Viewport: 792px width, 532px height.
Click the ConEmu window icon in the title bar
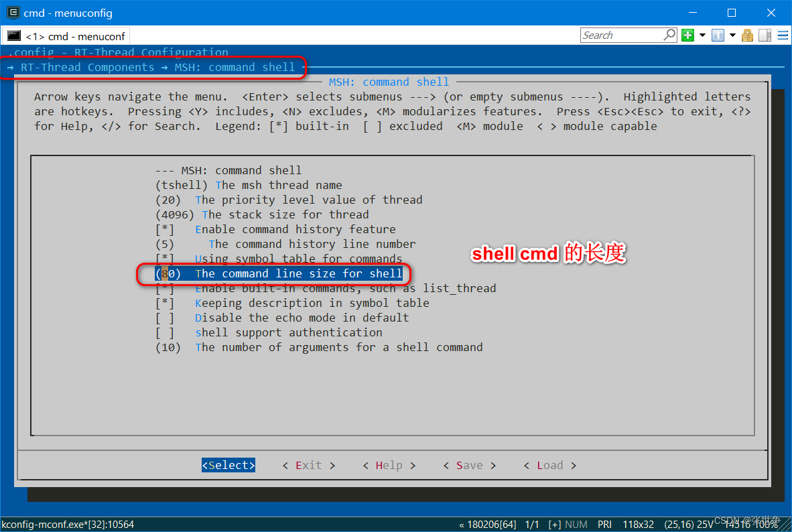pyautogui.click(x=13, y=12)
